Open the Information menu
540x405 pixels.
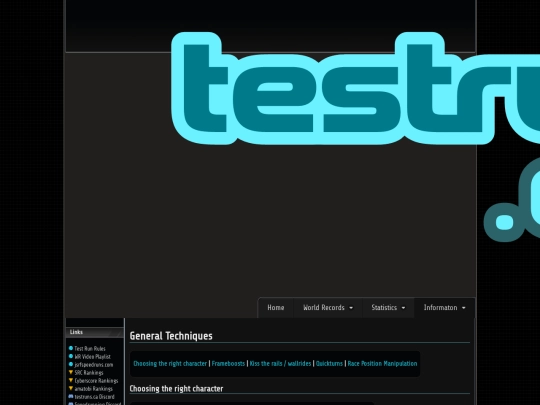444,308
